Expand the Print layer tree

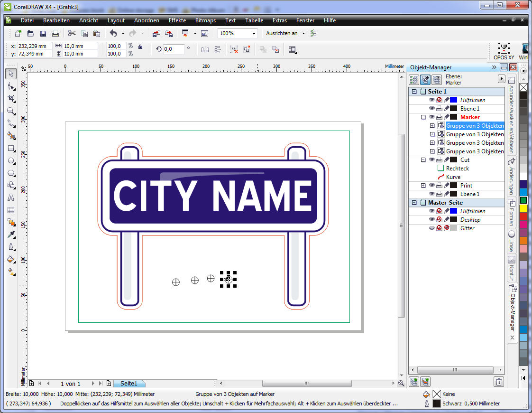point(423,186)
